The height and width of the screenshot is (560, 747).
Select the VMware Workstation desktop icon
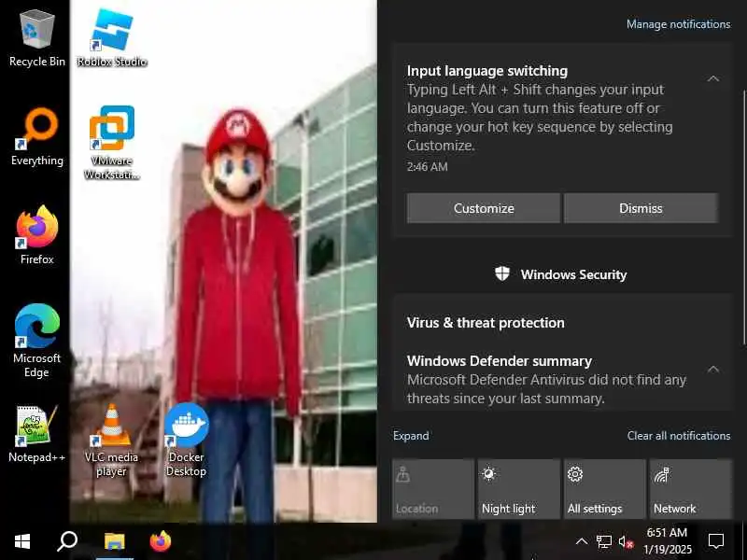pos(111,143)
